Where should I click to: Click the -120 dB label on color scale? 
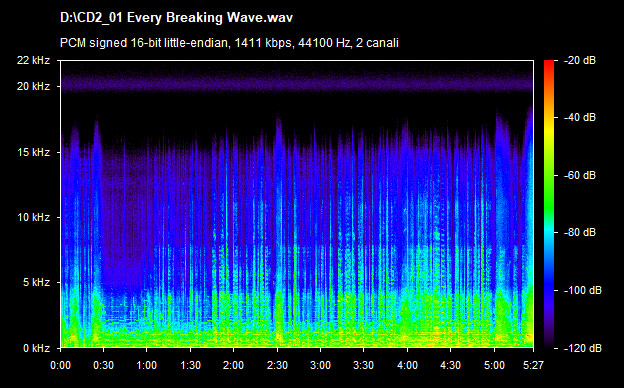583,348
